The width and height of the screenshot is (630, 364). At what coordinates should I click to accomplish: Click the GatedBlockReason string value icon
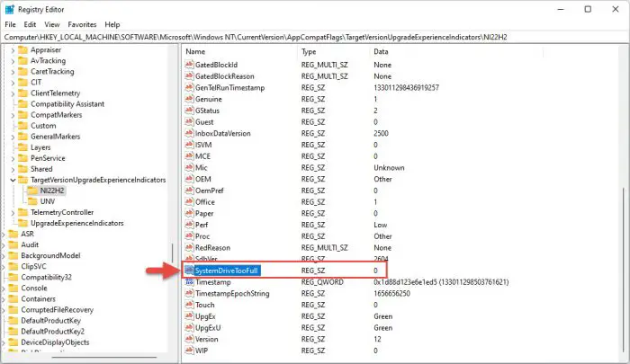(189, 76)
